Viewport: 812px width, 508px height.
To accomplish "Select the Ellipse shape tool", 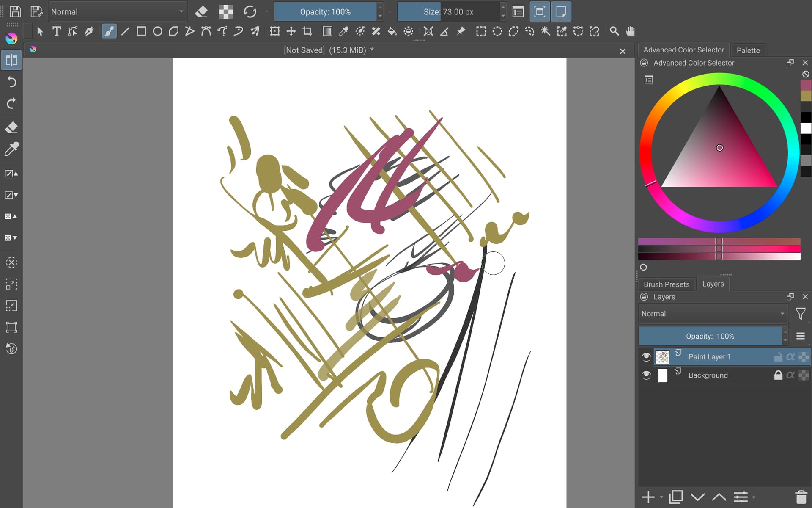I will click(x=157, y=31).
